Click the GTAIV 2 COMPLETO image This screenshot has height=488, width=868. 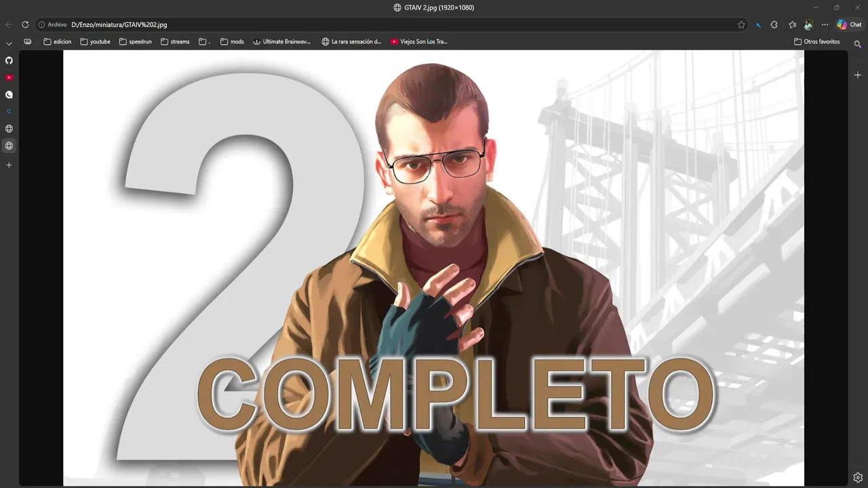click(x=434, y=268)
